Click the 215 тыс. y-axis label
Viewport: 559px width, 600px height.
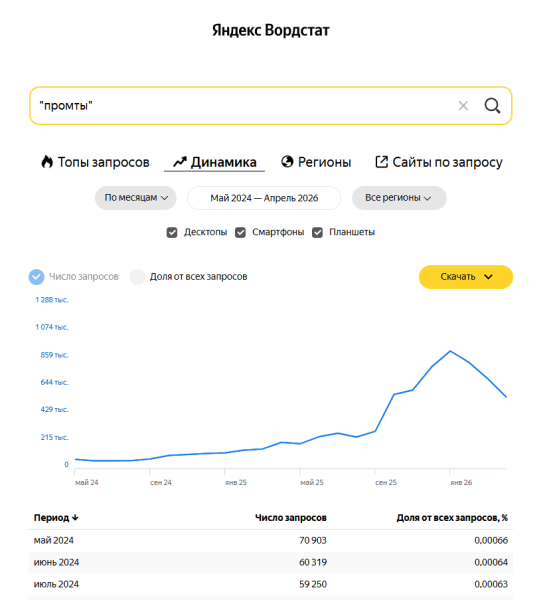pyautogui.click(x=54, y=437)
